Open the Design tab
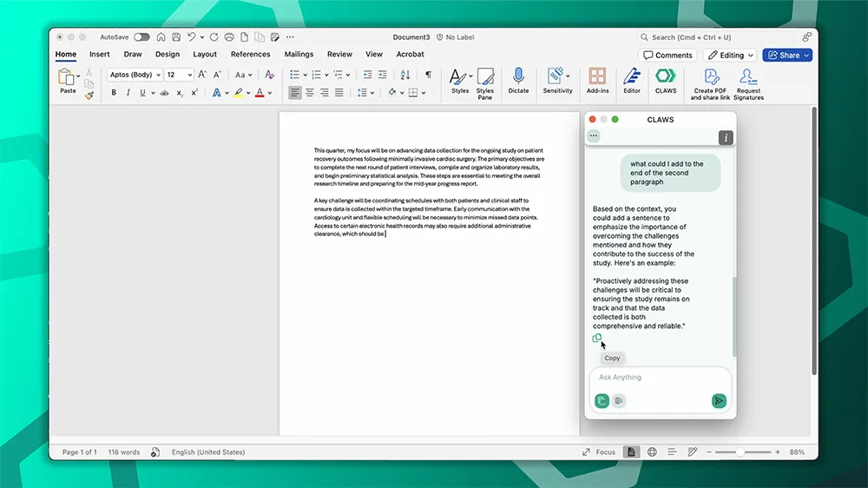 pos(168,55)
